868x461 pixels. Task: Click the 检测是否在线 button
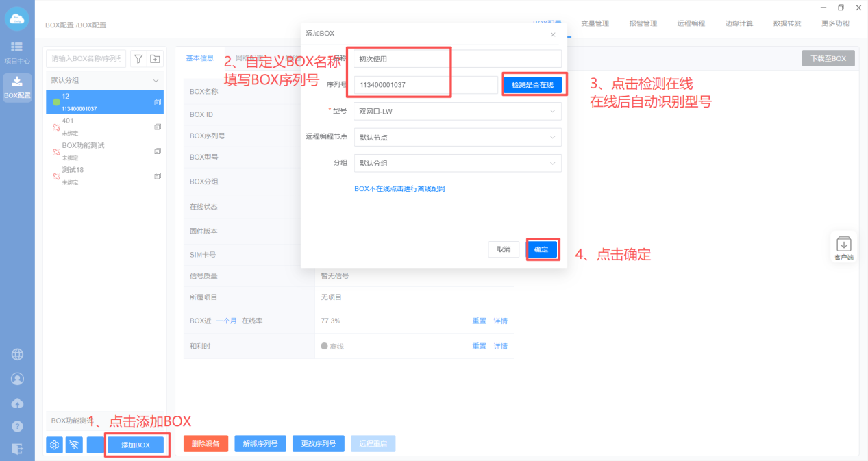(532, 85)
